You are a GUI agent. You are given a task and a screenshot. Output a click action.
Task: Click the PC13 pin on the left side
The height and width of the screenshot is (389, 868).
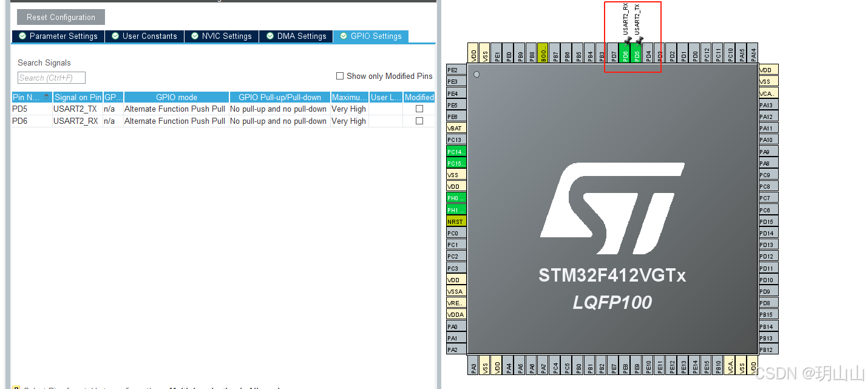[x=456, y=140]
